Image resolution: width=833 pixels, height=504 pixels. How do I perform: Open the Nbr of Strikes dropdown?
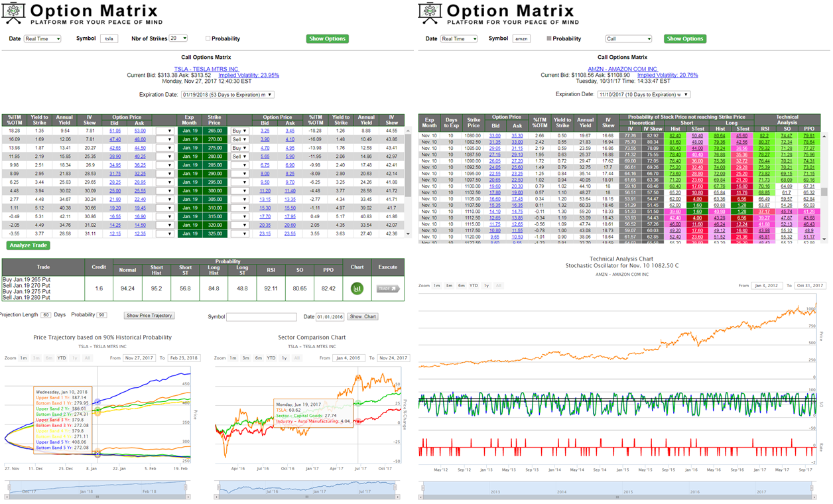pyautogui.click(x=178, y=38)
